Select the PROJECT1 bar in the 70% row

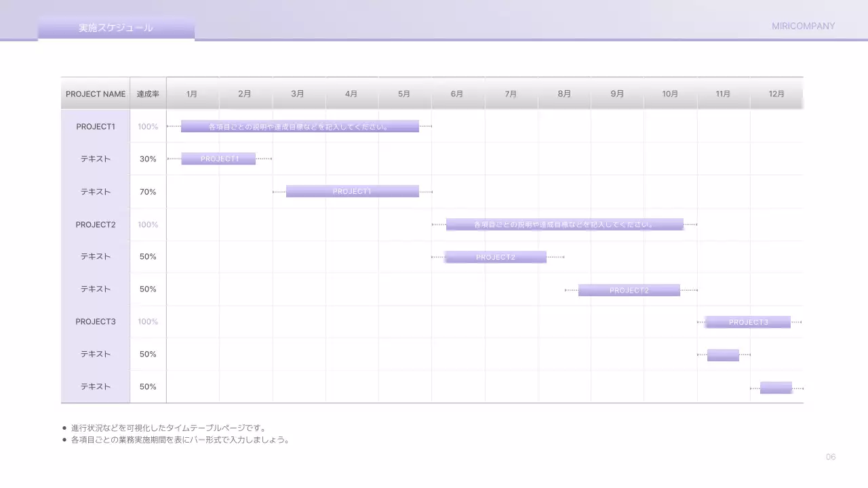coord(352,192)
